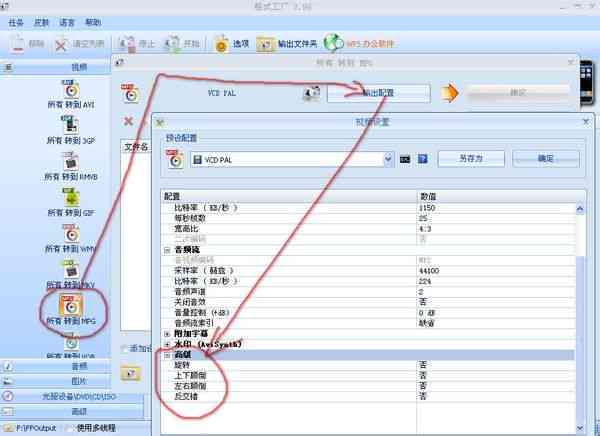Open the 任务 menu
This screenshot has height=436, width=600.
[x=16, y=23]
